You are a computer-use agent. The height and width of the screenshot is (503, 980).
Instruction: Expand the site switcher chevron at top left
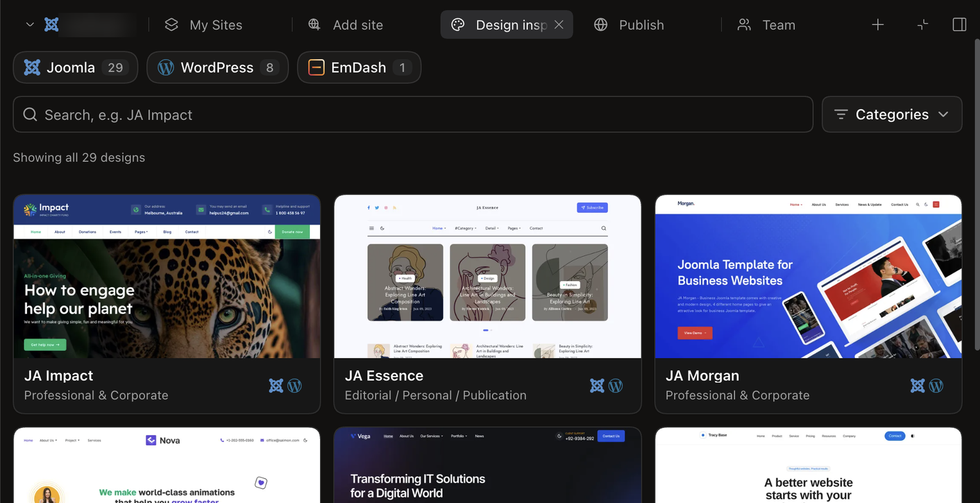[30, 24]
